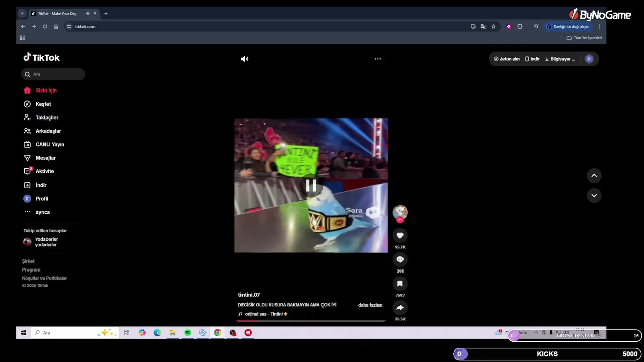Open the Koşullar ve Politikalar link

(44, 278)
